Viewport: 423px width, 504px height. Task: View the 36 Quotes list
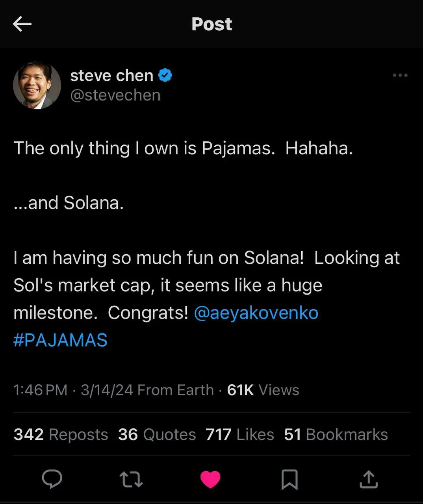pos(157,435)
